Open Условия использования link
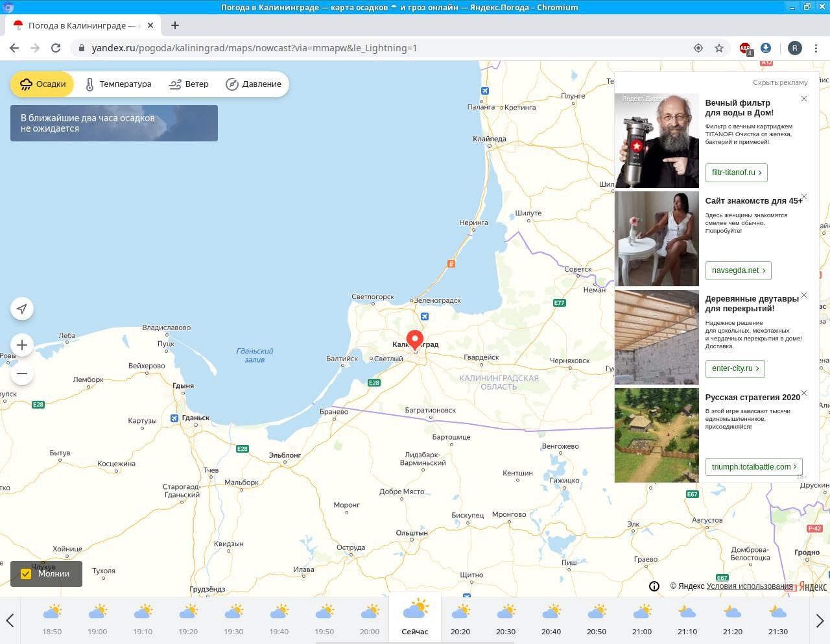The image size is (830, 644). pos(750,586)
